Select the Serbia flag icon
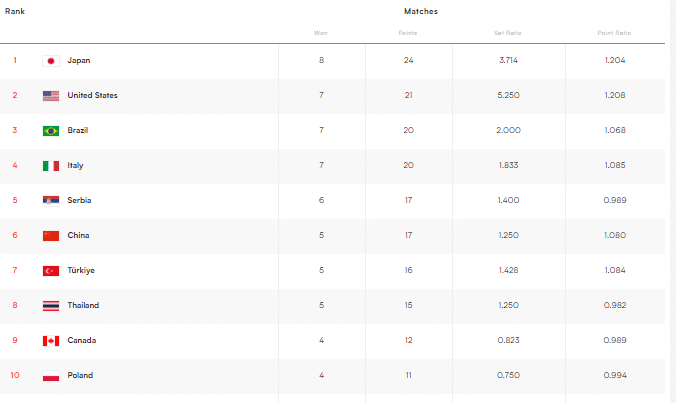The width and height of the screenshot is (676, 403). (x=51, y=201)
